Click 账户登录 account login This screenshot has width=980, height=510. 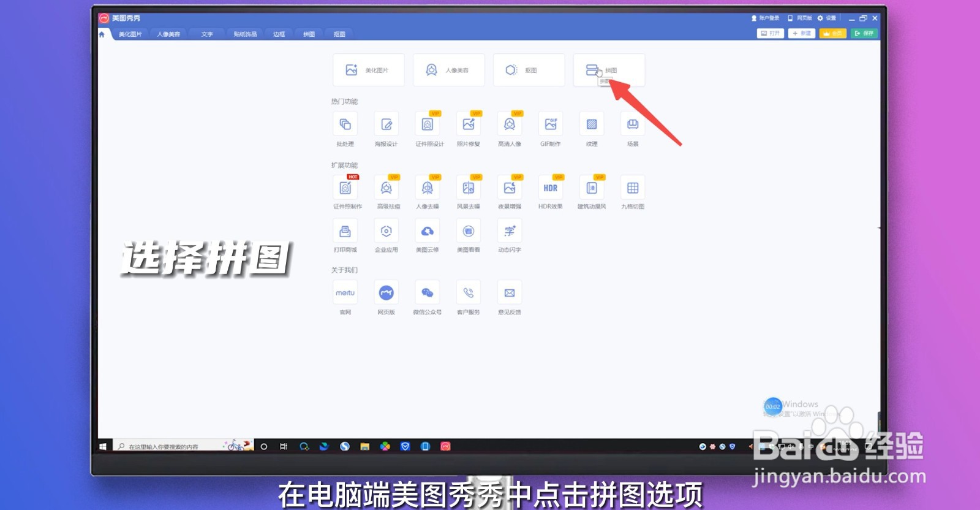click(x=766, y=18)
